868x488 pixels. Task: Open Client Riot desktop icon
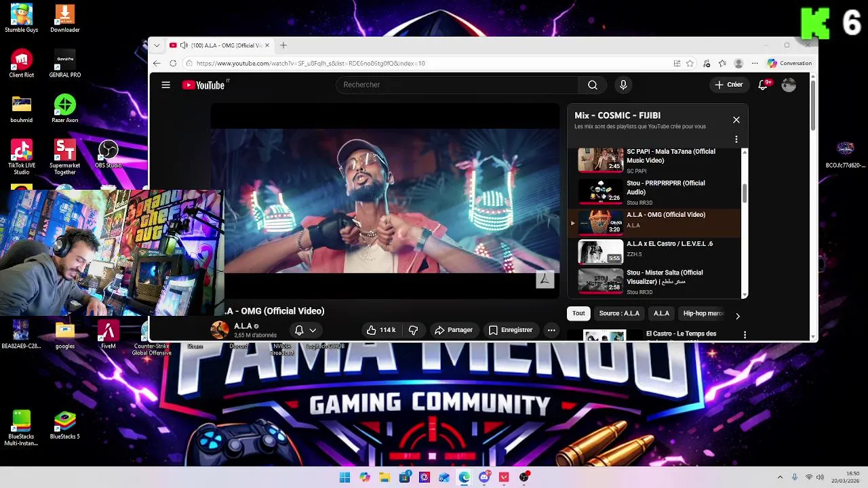pyautogui.click(x=21, y=64)
